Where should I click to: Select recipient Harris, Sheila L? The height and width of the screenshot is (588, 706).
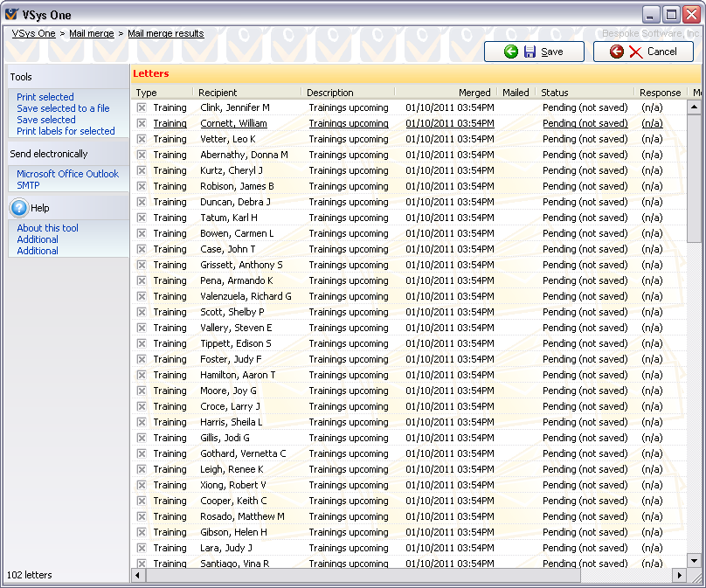coord(231,422)
